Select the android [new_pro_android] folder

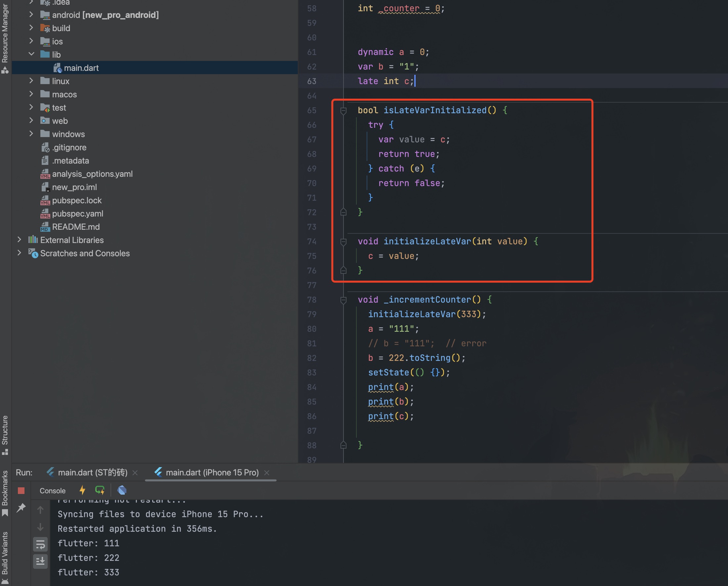coord(105,15)
